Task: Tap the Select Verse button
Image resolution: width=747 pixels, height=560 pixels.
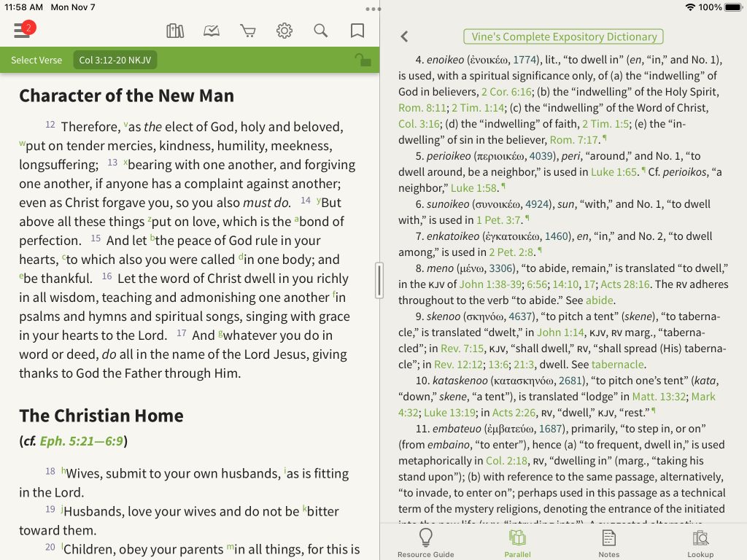Action: click(36, 60)
